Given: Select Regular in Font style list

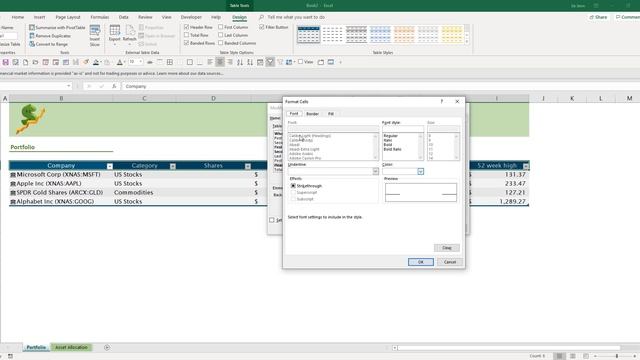Looking at the screenshot, I should tap(391, 136).
